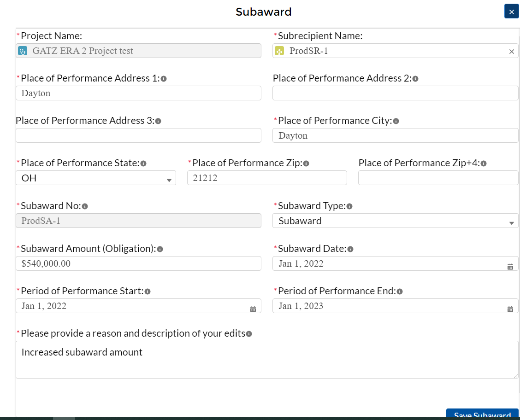Show info tooltip for Place of Performance Address 1
The image size is (520, 420).
(164, 79)
